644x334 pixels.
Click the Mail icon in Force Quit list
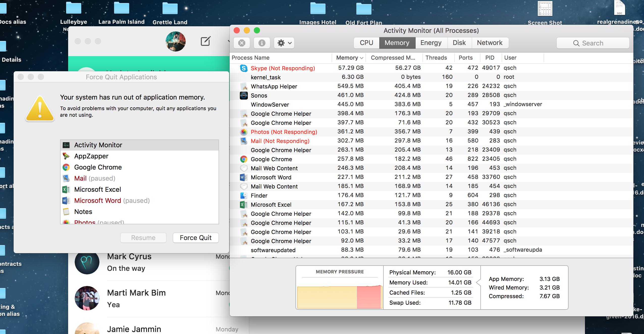[66, 178]
